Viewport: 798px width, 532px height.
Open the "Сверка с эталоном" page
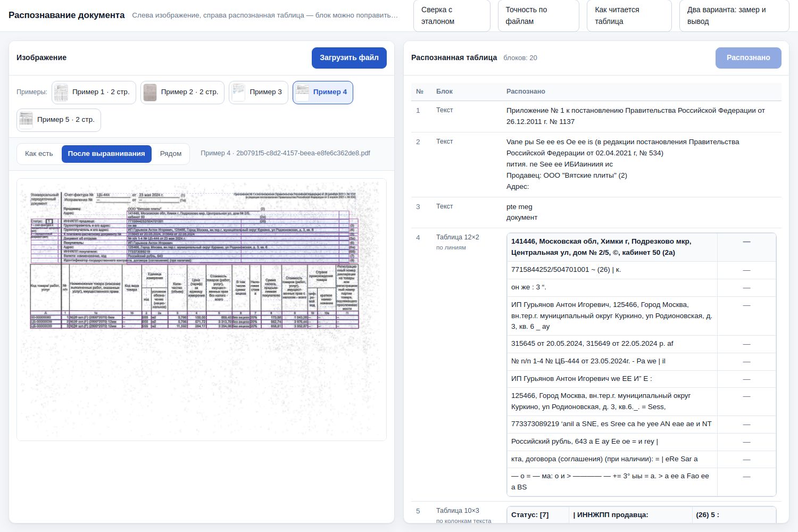point(452,15)
